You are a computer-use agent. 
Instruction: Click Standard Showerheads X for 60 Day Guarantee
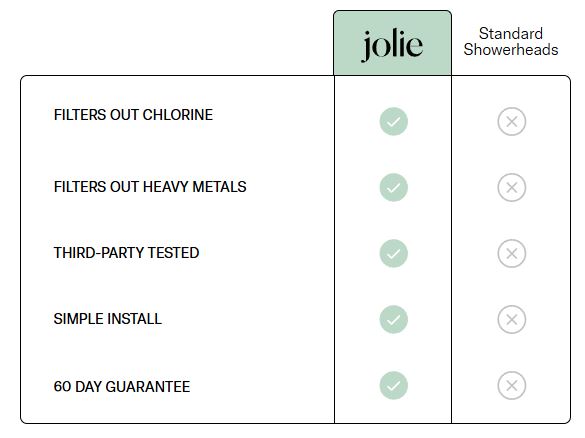click(512, 385)
